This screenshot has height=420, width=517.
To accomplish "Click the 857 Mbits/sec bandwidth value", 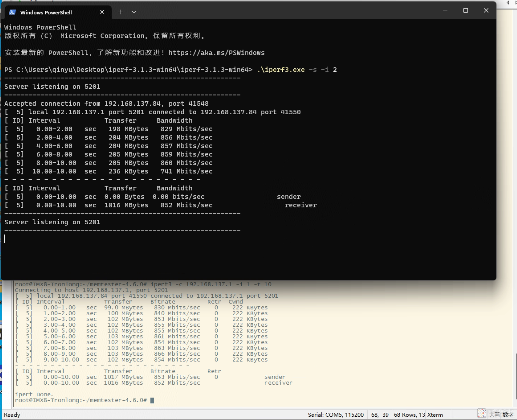I will tap(186, 146).
